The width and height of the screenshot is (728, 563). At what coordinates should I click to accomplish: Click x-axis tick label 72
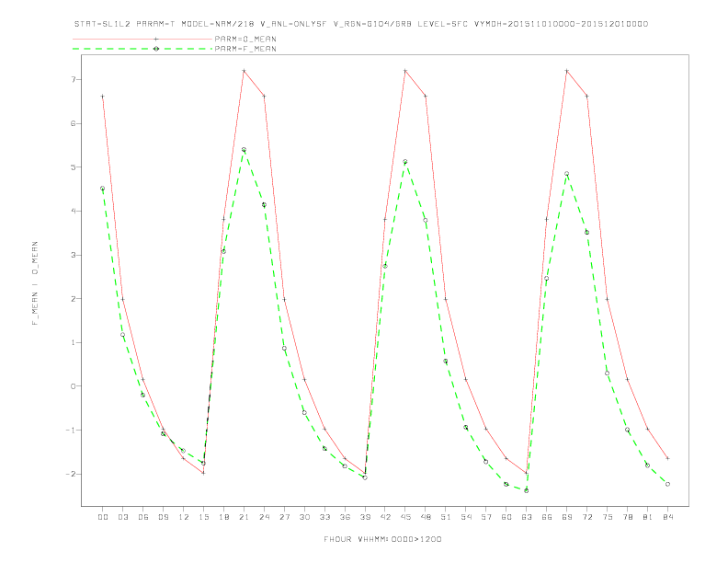pos(586,517)
